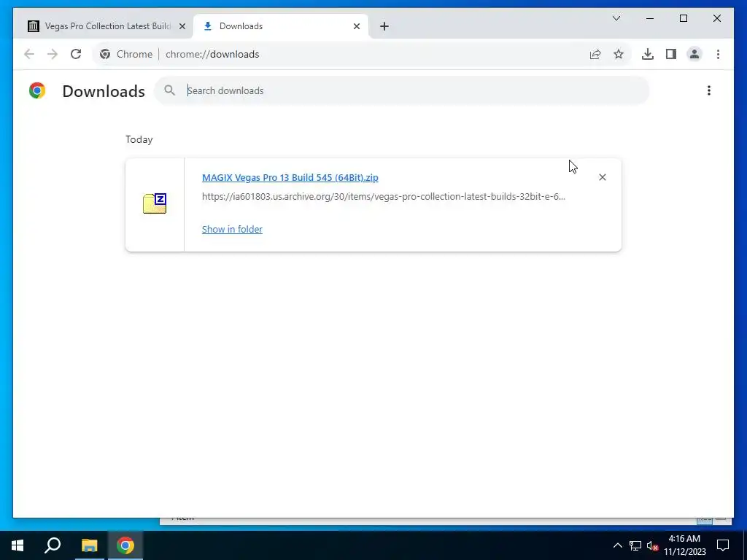Open File Explorer from the taskbar

pos(89,545)
